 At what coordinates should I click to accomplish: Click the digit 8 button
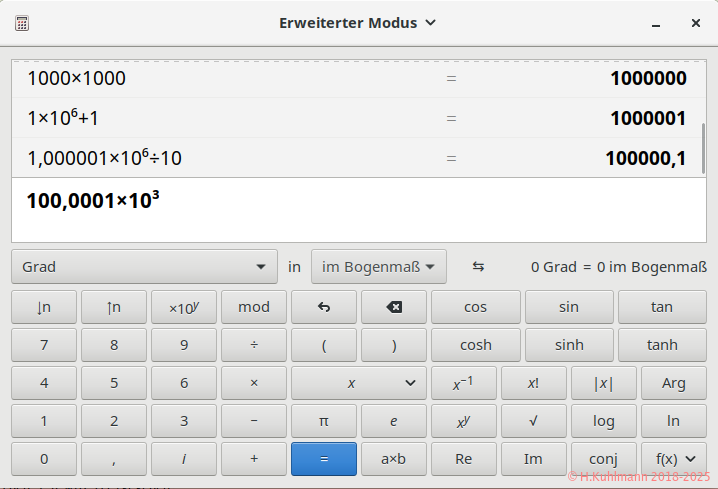coord(114,345)
